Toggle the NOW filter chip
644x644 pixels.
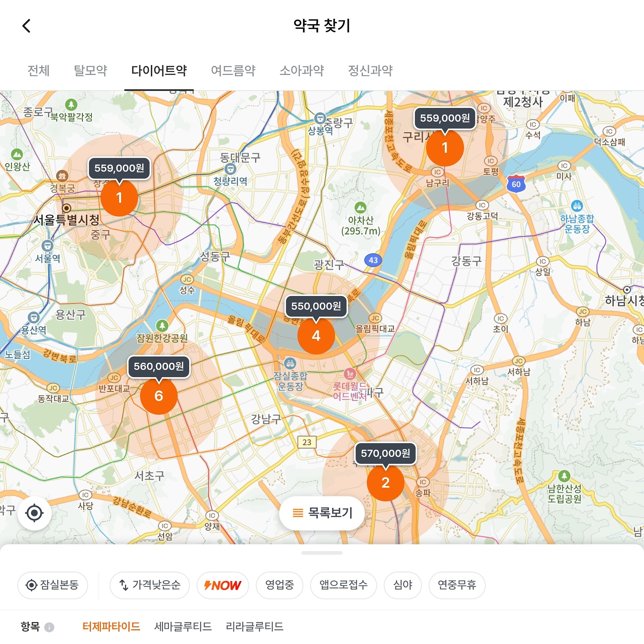(x=222, y=585)
